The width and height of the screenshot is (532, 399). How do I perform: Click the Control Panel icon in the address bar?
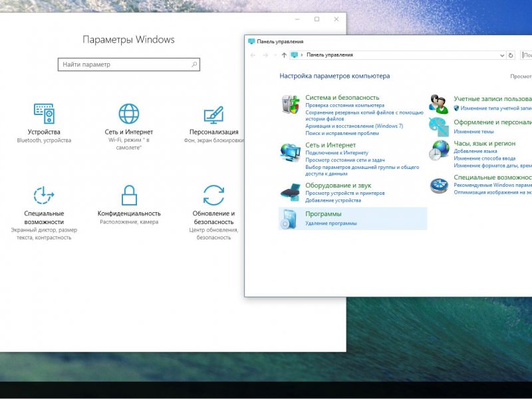pyautogui.click(x=295, y=55)
